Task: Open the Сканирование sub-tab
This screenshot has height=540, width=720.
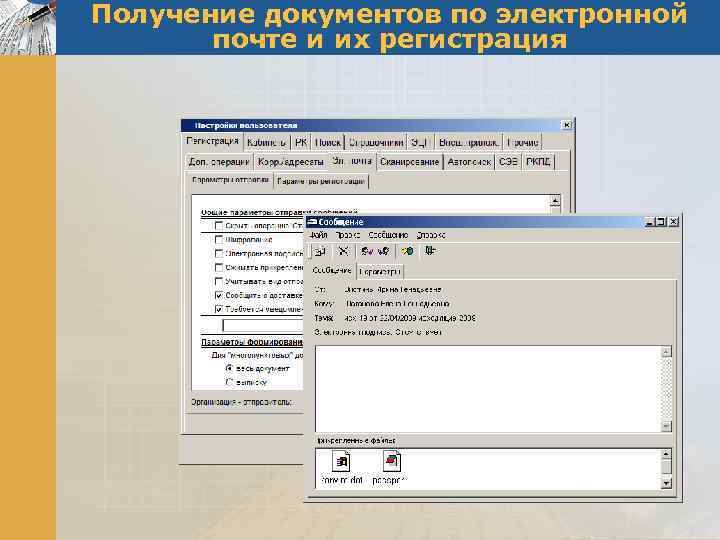Action: pyautogui.click(x=410, y=162)
